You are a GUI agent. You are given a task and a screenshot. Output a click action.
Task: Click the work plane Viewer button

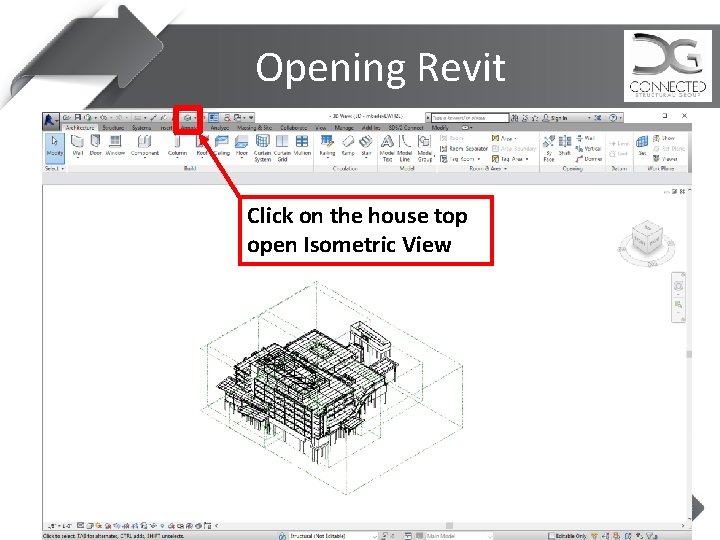pos(665,159)
